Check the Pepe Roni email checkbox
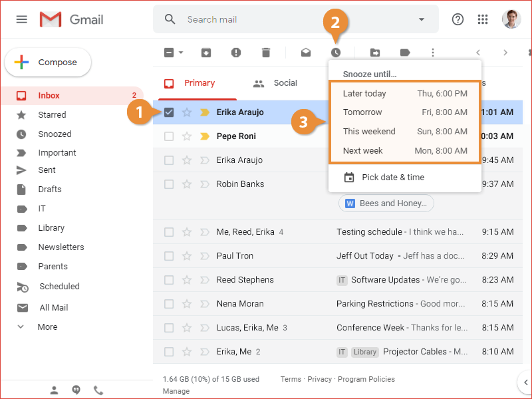The width and height of the screenshot is (532, 399). point(169,136)
